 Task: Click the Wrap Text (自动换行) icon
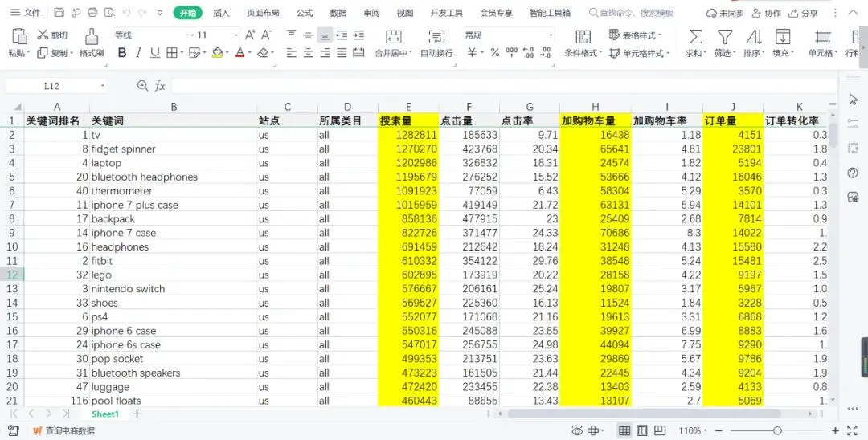coord(436,38)
